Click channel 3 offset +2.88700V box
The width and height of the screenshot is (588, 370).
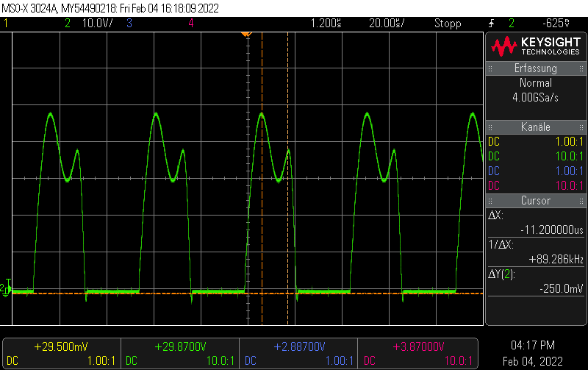(x=298, y=354)
